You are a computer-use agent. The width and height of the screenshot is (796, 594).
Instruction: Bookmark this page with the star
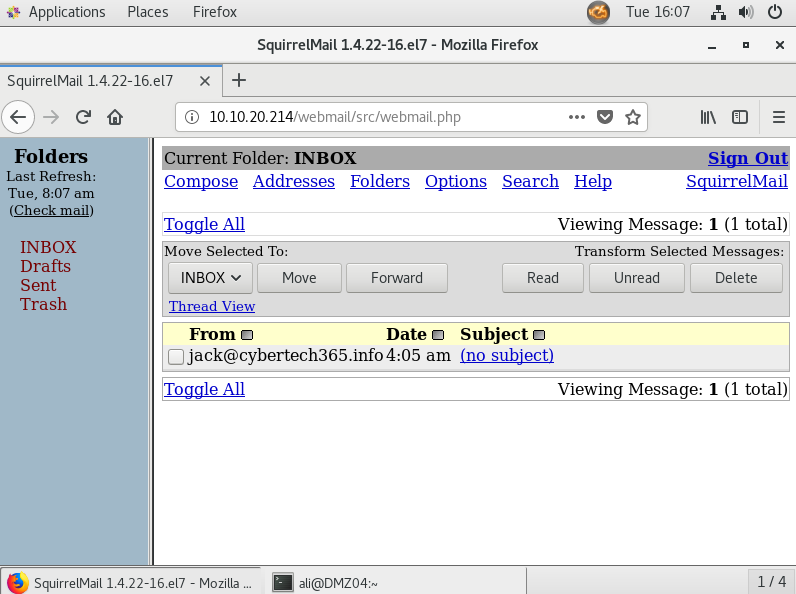(633, 117)
